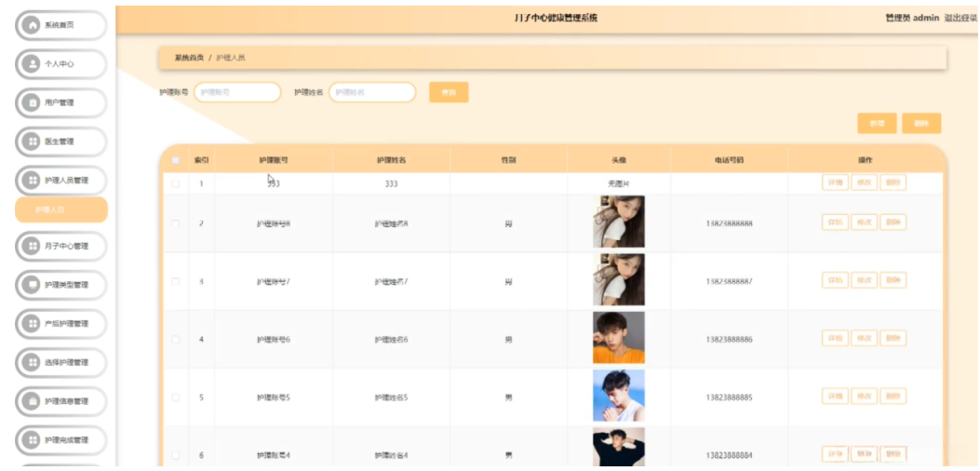Open the avatar photo for 护理账号7
The width and height of the screenshot is (980, 471).
point(619,279)
